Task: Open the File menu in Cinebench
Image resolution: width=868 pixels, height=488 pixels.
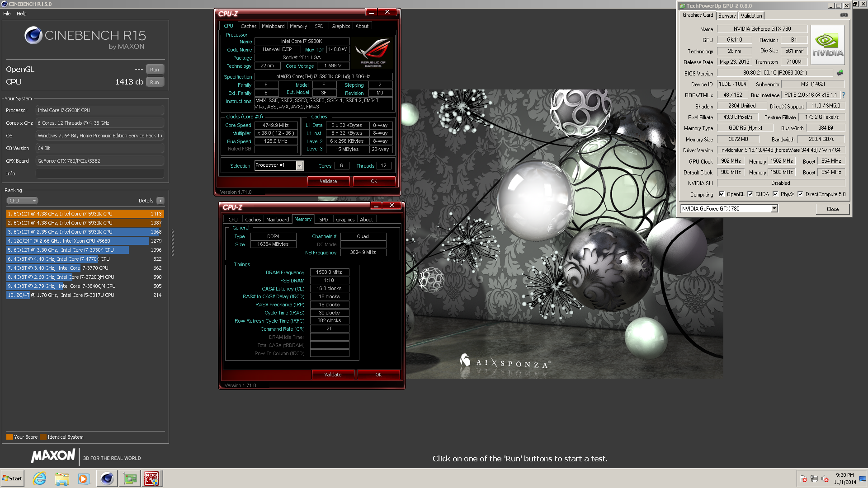Action: (7, 14)
